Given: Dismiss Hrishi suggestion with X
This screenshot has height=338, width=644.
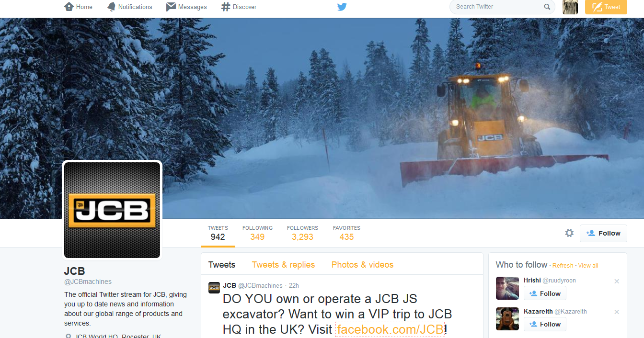Looking at the screenshot, I should click(x=617, y=281).
